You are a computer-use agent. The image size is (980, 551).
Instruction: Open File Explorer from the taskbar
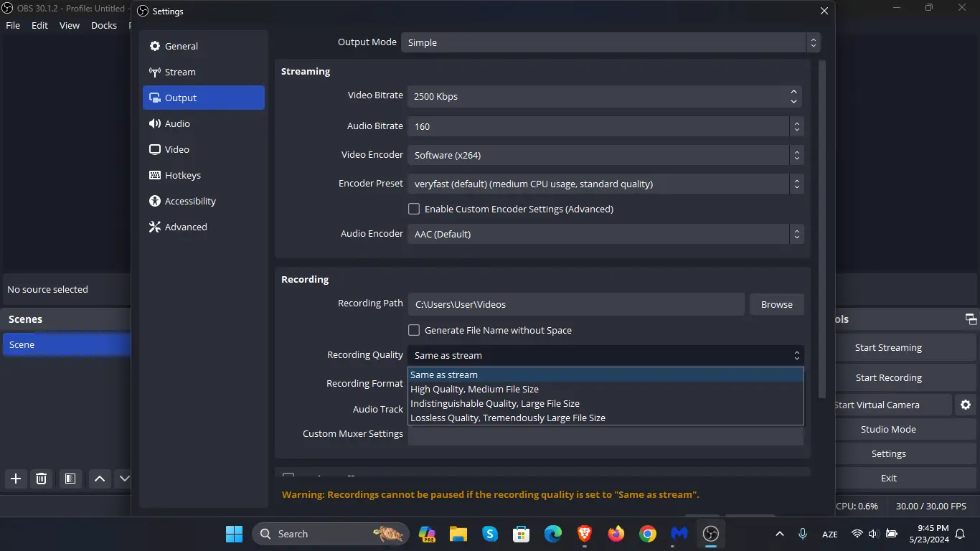click(x=458, y=534)
